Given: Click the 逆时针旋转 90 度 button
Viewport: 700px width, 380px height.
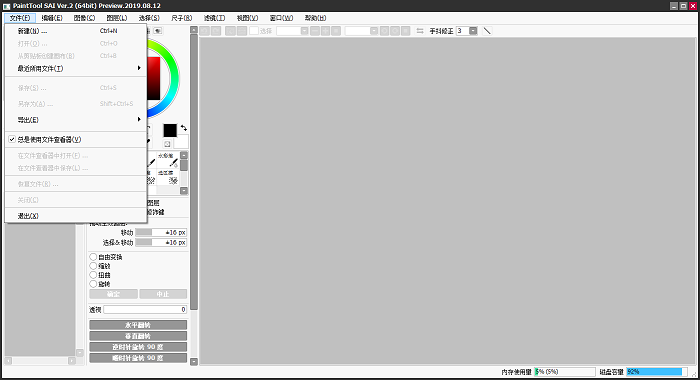Looking at the screenshot, I should click(138, 347).
